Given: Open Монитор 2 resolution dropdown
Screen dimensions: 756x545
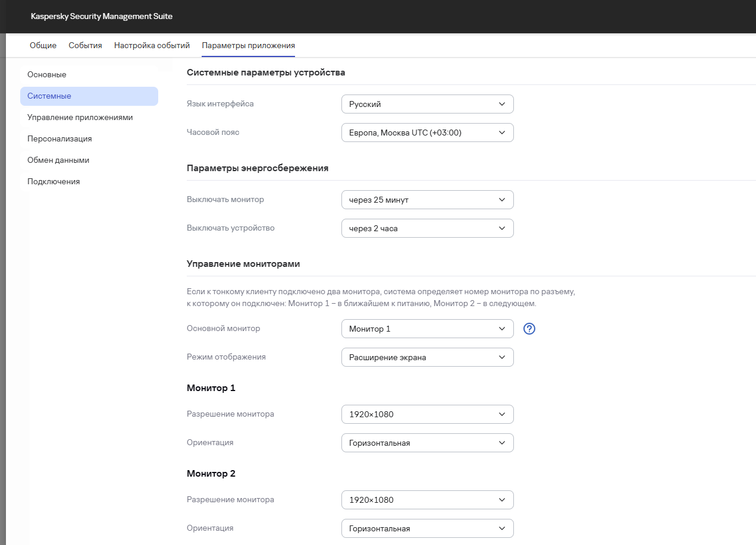Looking at the screenshot, I should tap(427, 500).
